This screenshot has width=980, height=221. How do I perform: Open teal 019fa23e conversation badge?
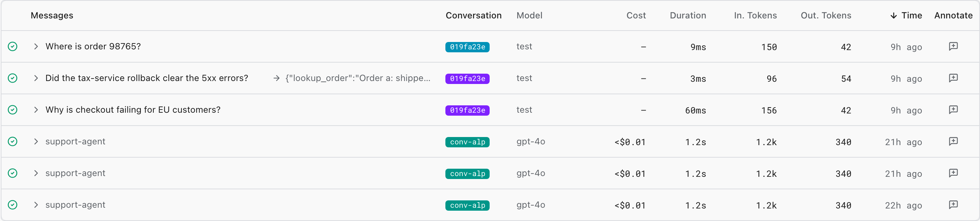pyautogui.click(x=467, y=47)
